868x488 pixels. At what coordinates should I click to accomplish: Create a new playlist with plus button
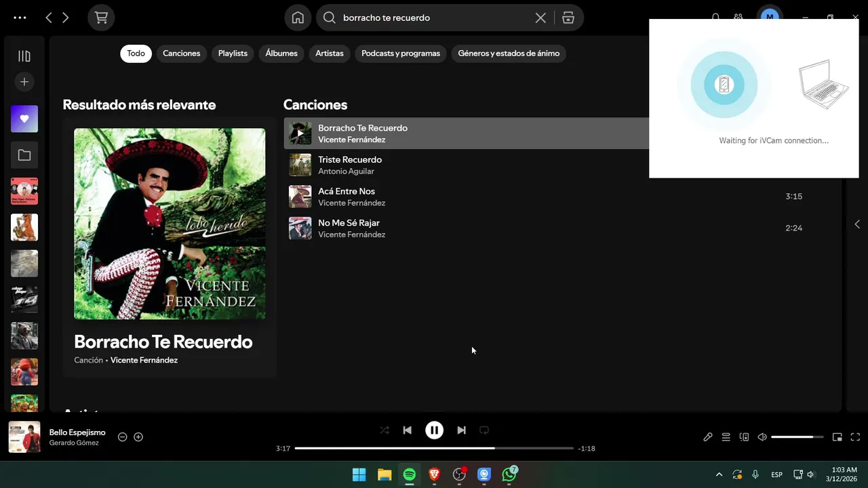(24, 82)
